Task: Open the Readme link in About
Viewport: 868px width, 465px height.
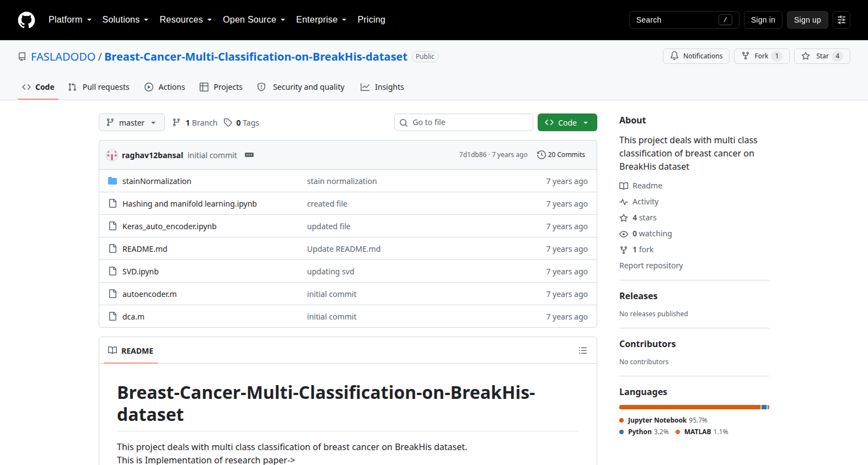Action: 641,186
